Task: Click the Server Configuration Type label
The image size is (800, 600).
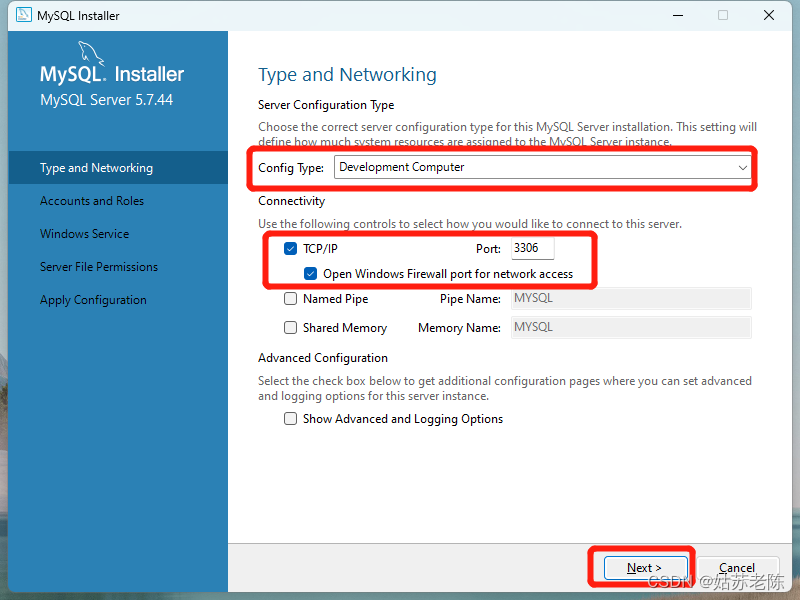Action: (x=326, y=105)
